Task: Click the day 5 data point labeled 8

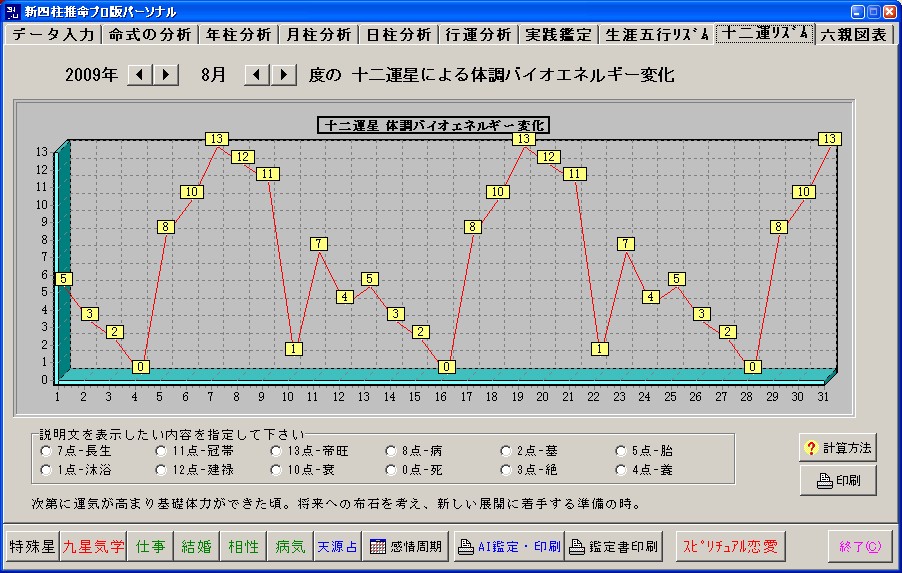Action: coord(166,227)
